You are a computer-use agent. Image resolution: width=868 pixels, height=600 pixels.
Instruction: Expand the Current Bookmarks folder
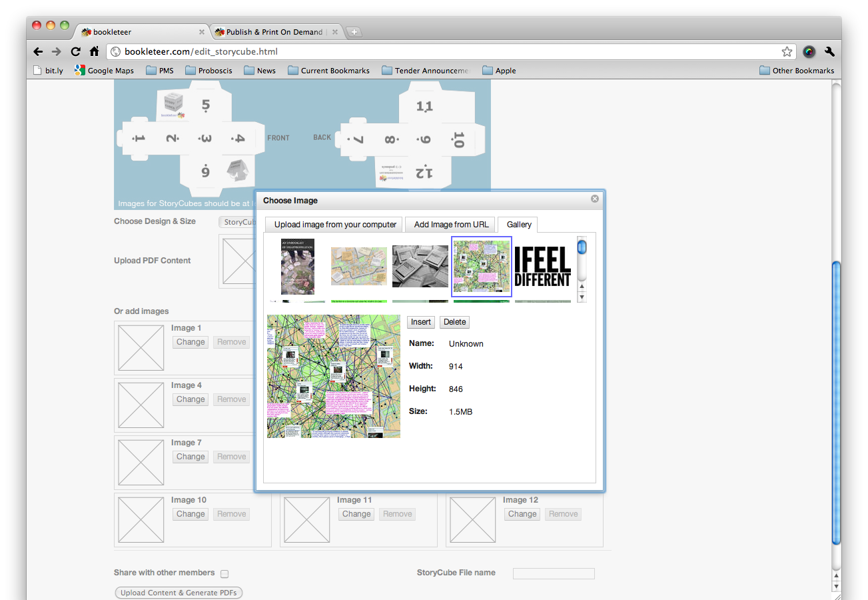(x=329, y=71)
